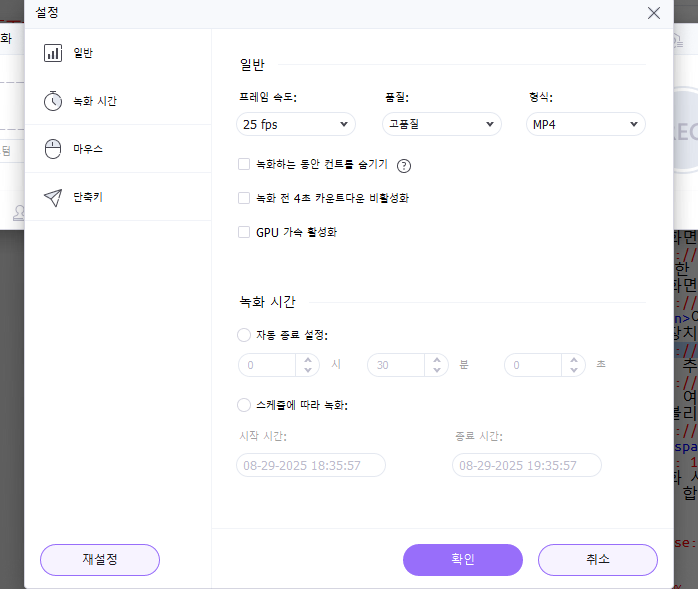The image size is (698, 589).
Task: Click the 단축키 paper plane icon
Action: point(53,197)
